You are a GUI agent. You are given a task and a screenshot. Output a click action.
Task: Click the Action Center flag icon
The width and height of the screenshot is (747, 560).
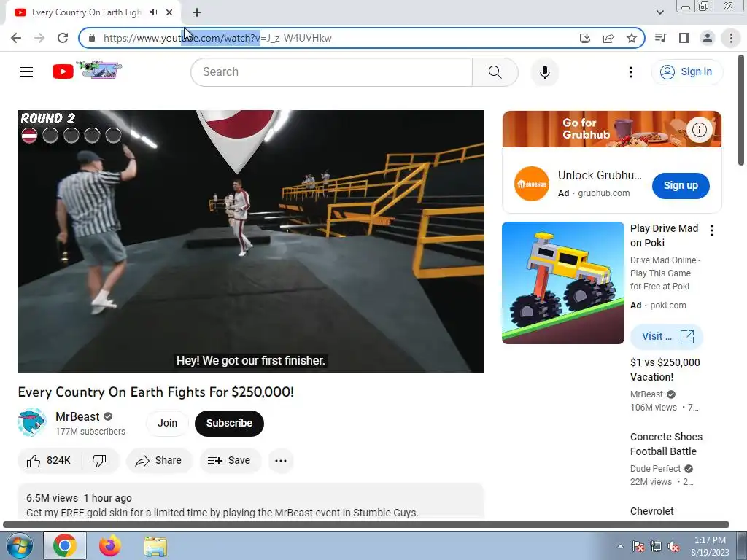(638, 546)
